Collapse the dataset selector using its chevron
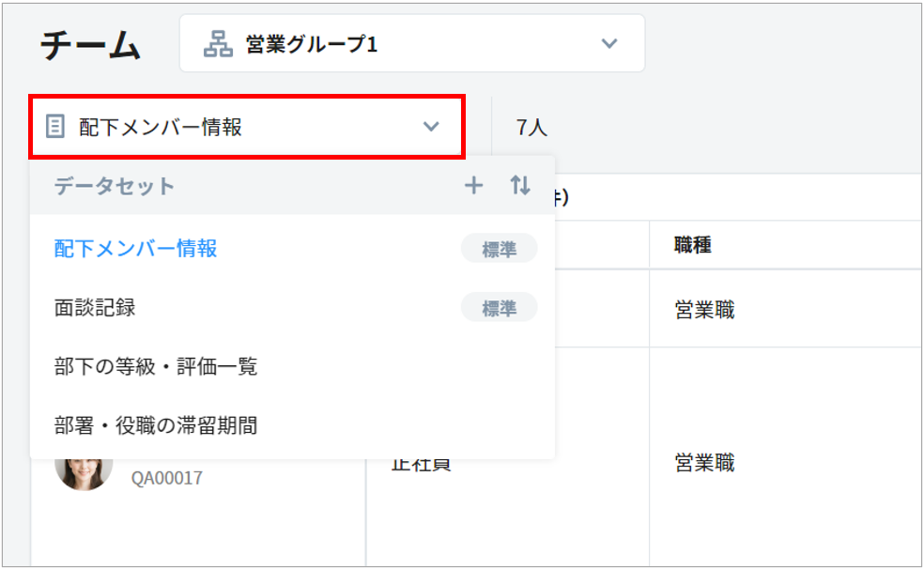Screen dimensions: 924x569 (431, 127)
